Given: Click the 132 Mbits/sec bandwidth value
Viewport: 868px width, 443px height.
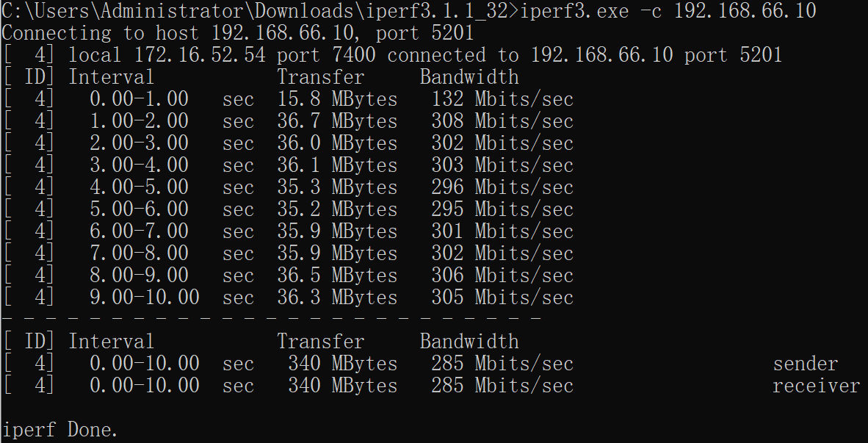Looking at the screenshot, I should pos(502,99).
